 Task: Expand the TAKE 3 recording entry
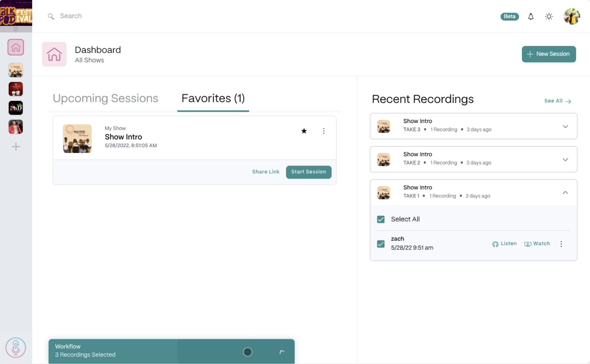(x=565, y=126)
